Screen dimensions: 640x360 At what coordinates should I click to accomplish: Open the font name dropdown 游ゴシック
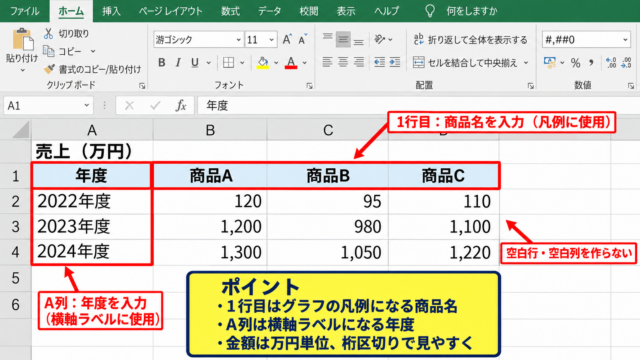click(239, 40)
